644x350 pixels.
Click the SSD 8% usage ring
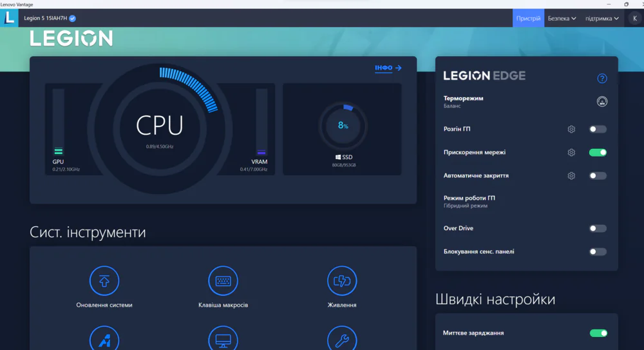[343, 126]
